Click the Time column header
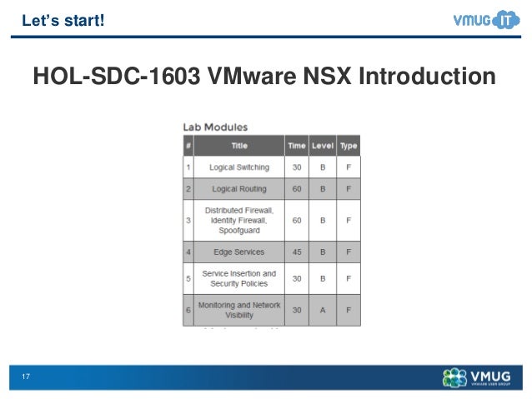Viewport: 532px width, 399px height. 297,146
